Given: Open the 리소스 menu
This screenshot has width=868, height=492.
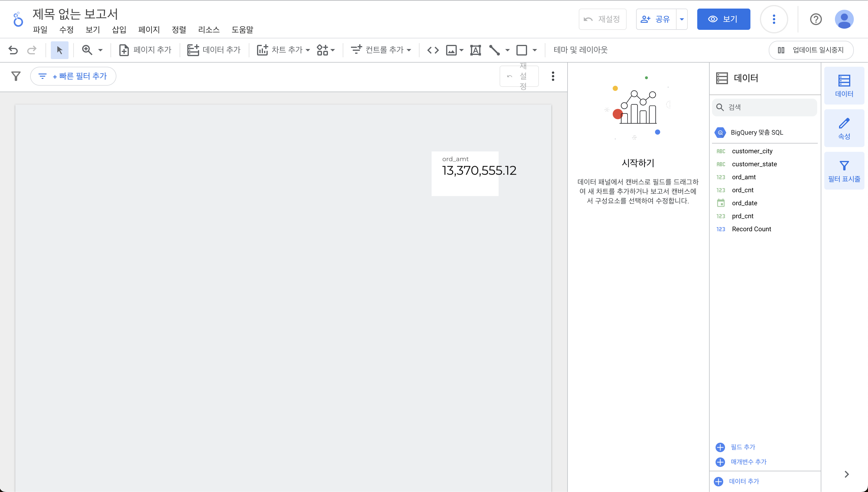Looking at the screenshot, I should 209,30.
